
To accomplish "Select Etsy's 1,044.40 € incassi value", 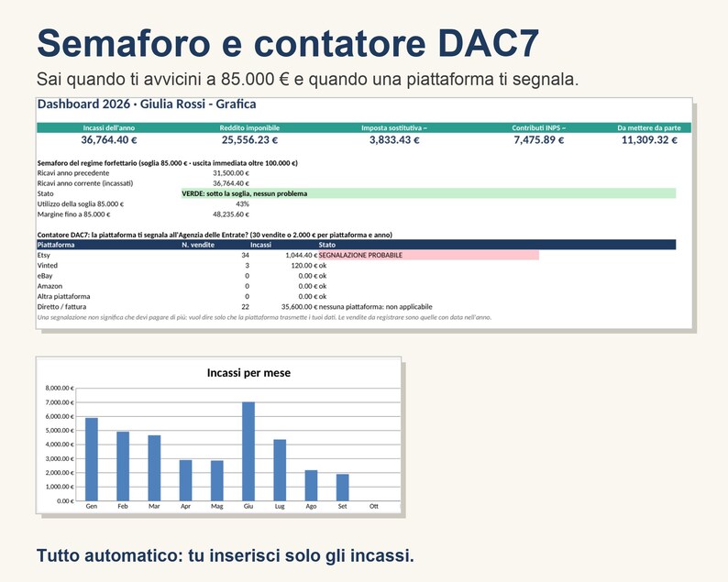I will [x=302, y=256].
